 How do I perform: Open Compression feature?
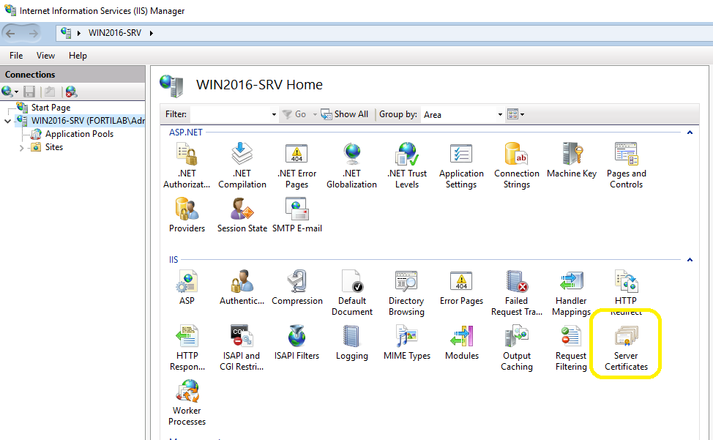click(x=297, y=288)
